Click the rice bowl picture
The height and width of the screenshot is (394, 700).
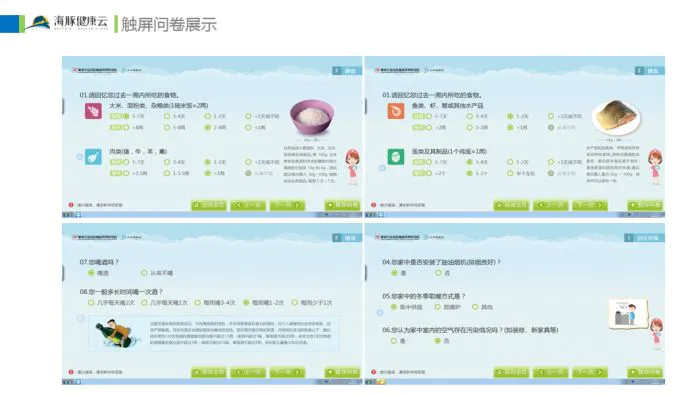click(312, 118)
